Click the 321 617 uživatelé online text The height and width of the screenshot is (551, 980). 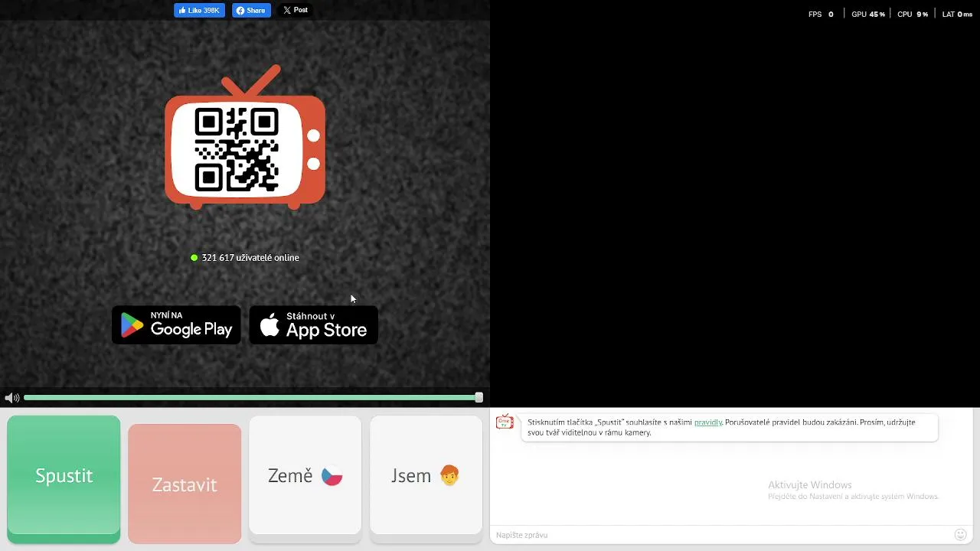tap(250, 258)
